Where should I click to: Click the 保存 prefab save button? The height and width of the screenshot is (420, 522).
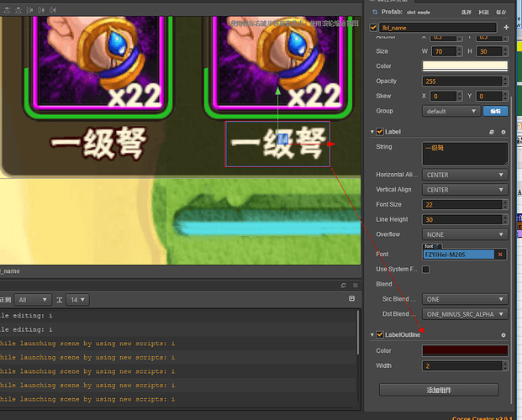pyautogui.click(x=501, y=13)
